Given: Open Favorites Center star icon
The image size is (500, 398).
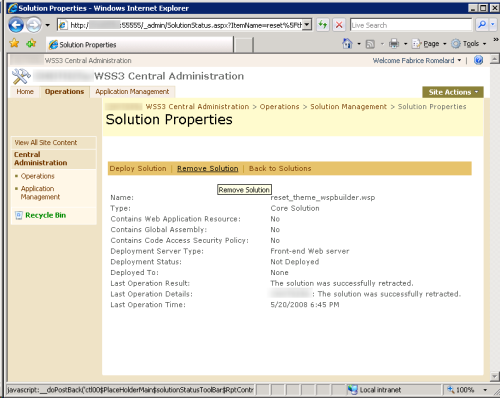Looking at the screenshot, I should point(14,43).
